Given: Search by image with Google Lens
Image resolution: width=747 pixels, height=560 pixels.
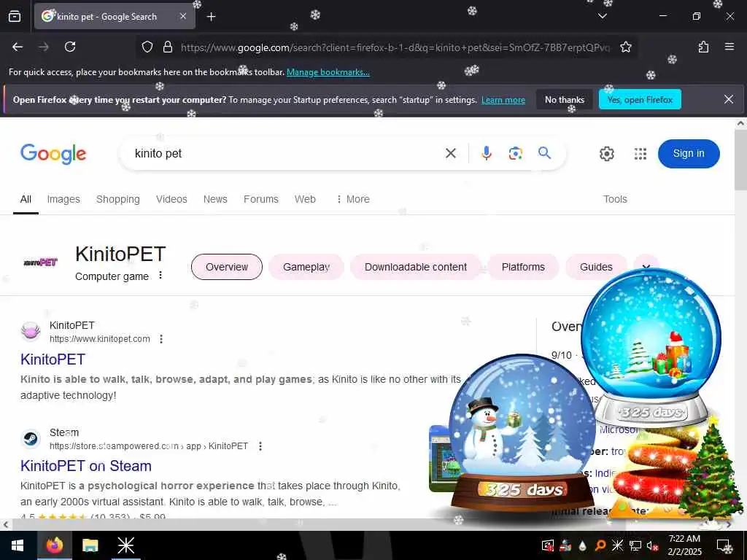Looking at the screenshot, I should [x=515, y=153].
